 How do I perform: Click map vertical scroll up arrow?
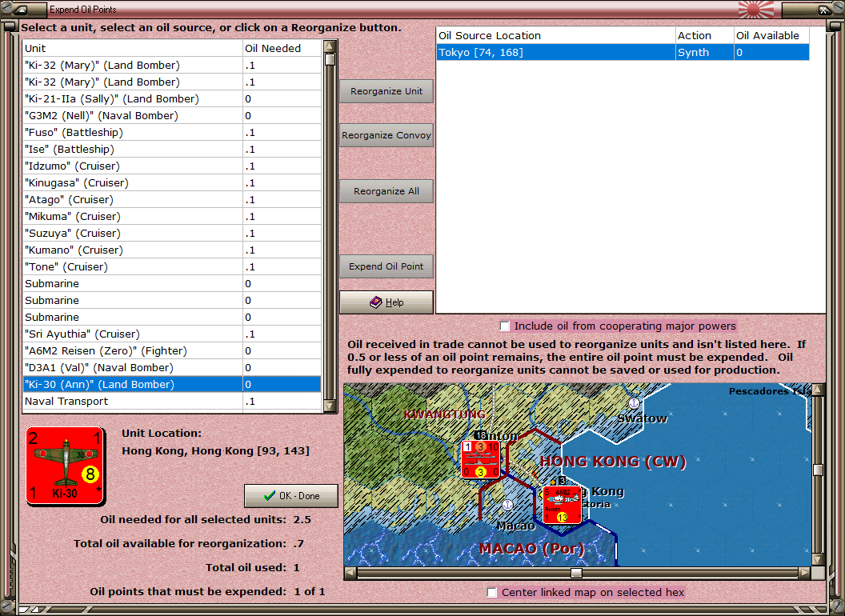818,389
